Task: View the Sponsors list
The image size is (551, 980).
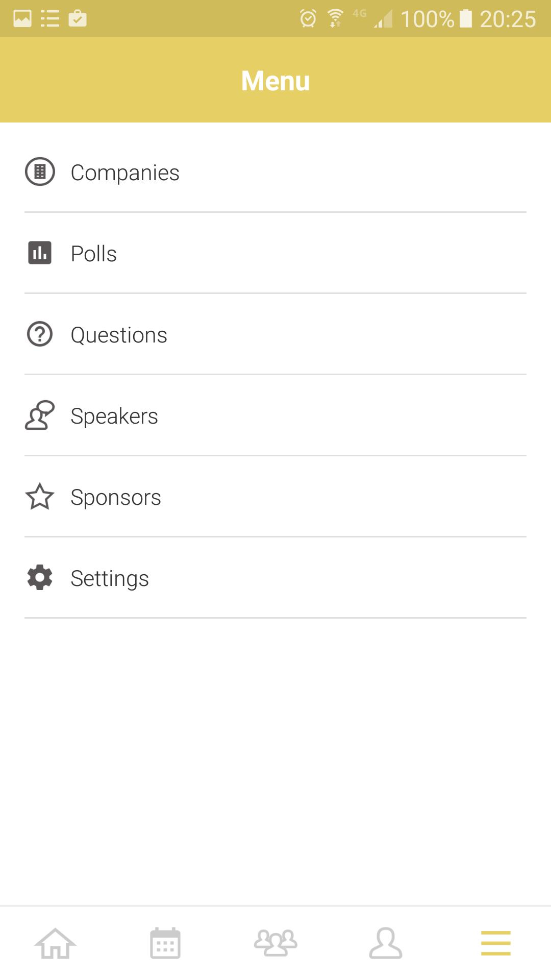Action: click(116, 497)
